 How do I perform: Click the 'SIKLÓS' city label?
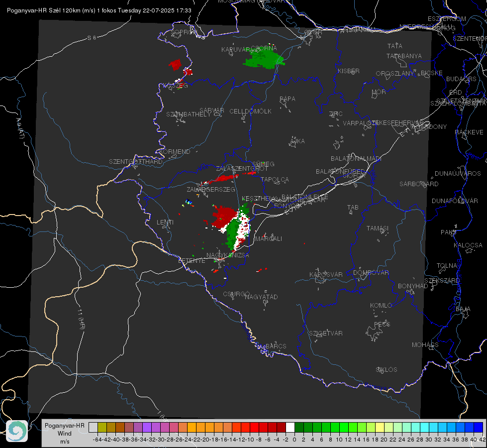point(387,370)
